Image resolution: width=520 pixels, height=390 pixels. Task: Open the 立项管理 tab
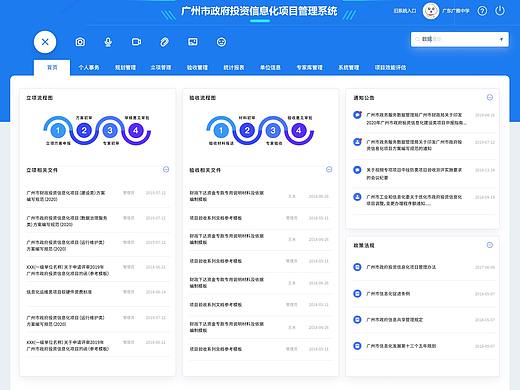tap(161, 68)
